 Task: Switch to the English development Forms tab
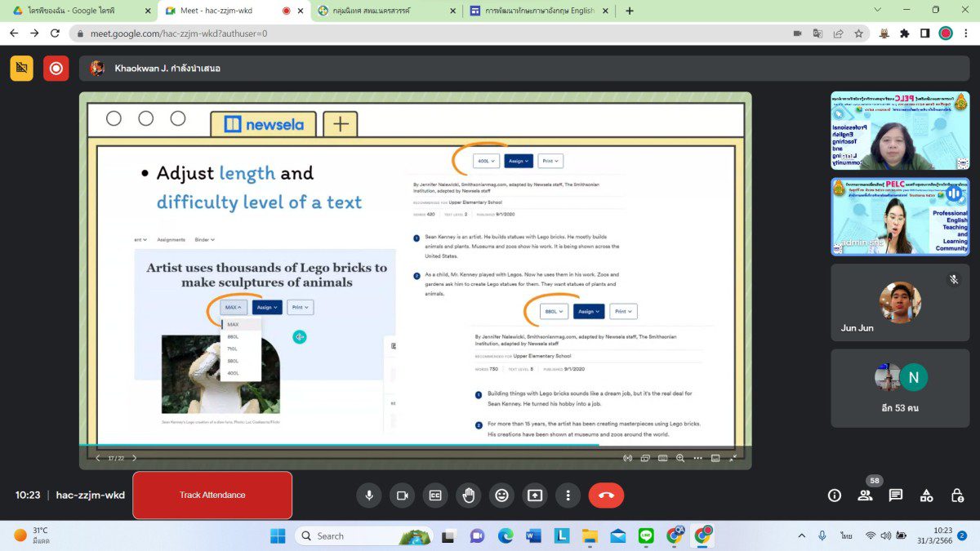coord(538,11)
